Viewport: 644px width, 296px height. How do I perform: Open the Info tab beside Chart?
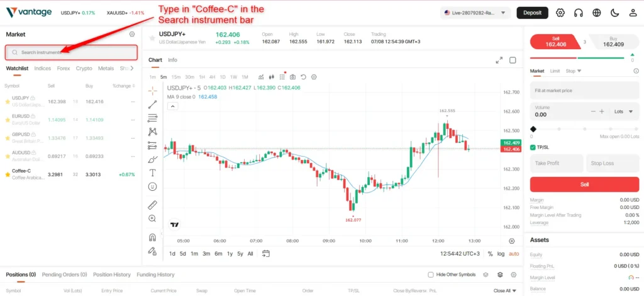pyautogui.click(x=172, y=60)
